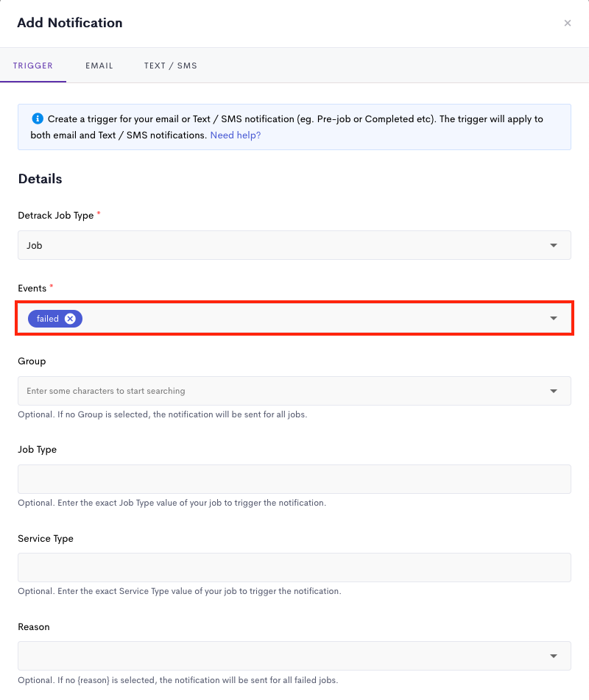
Task: Expand the Group dropdown arrow
Action: coord(554,391)
